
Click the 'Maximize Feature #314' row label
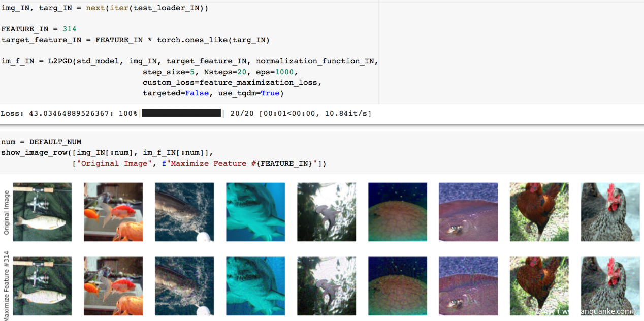[x=7, y=286]
